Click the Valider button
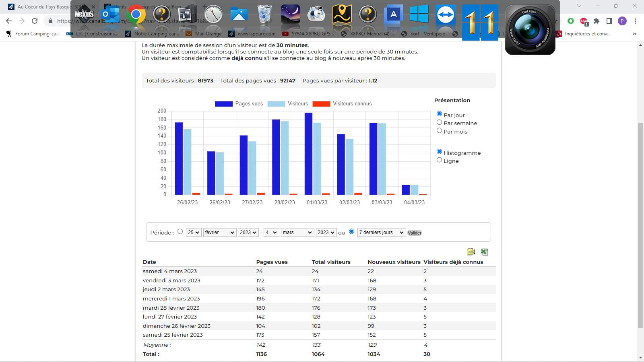644x362 pixels. [x=415, y=233]
